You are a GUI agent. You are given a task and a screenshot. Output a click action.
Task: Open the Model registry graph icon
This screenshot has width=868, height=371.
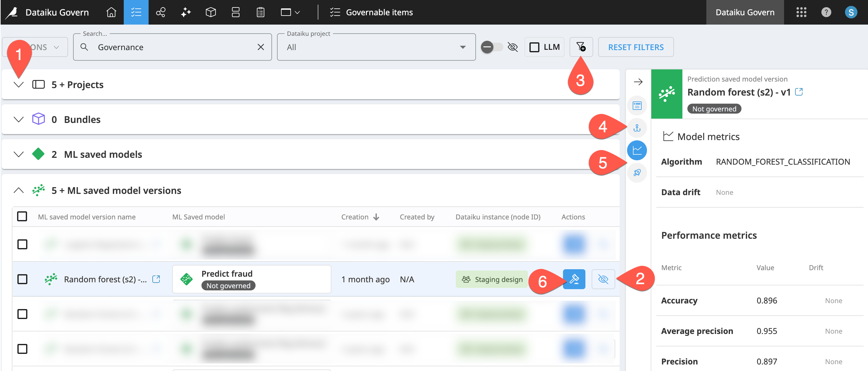coord(161,12)
